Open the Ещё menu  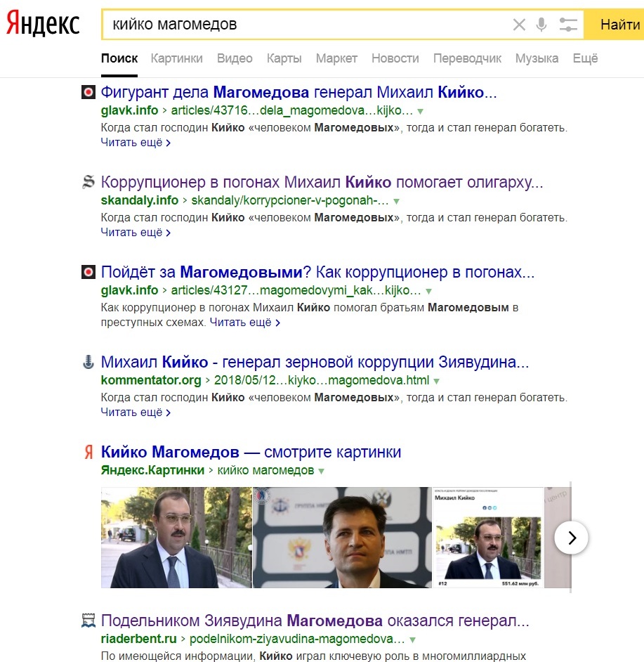(x=585, y=58)
